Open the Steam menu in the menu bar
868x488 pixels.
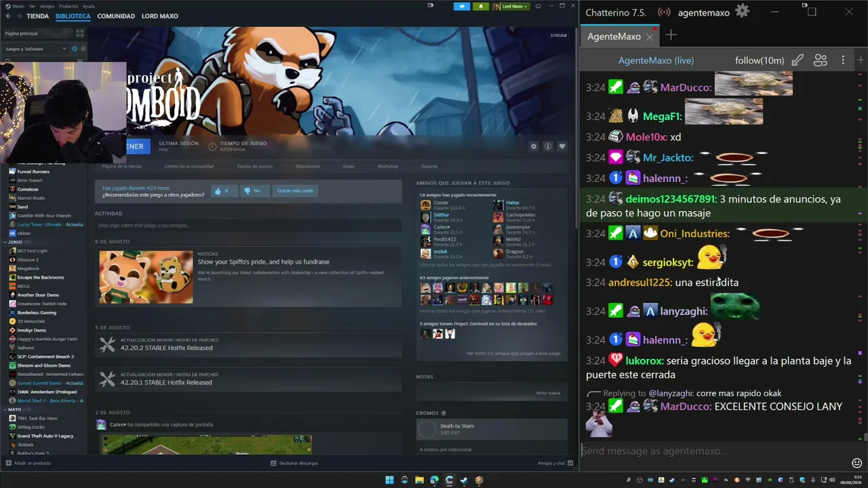[16, 6]
